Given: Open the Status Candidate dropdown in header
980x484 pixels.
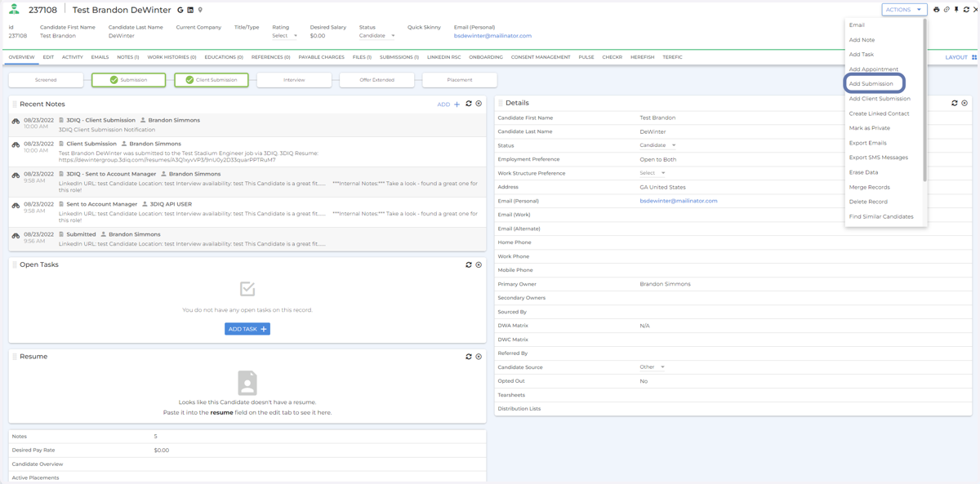Looking at the screenshot, I should pyautogui.click(x=377, y=36).
